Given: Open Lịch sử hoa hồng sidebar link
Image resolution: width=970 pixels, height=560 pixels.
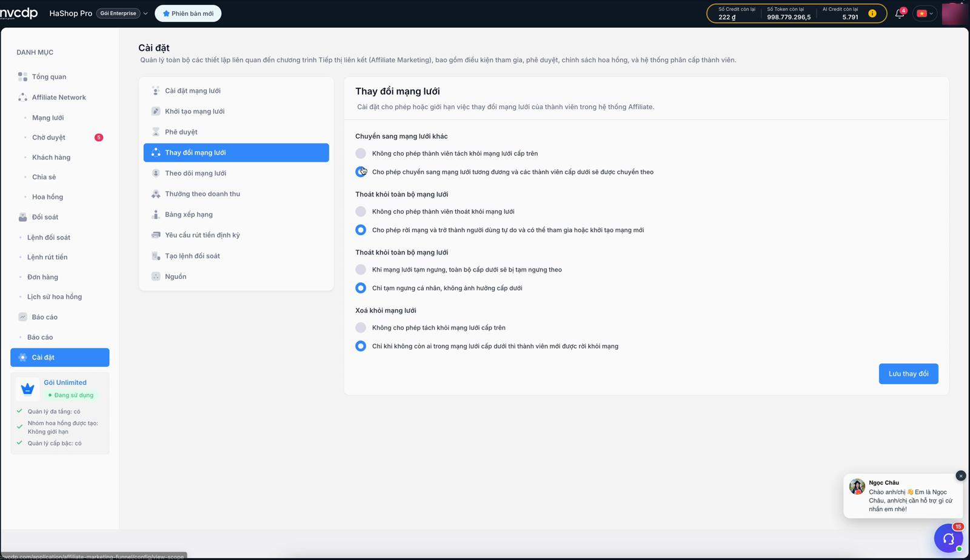Looking at the screenshot, I should click(55, 297).
